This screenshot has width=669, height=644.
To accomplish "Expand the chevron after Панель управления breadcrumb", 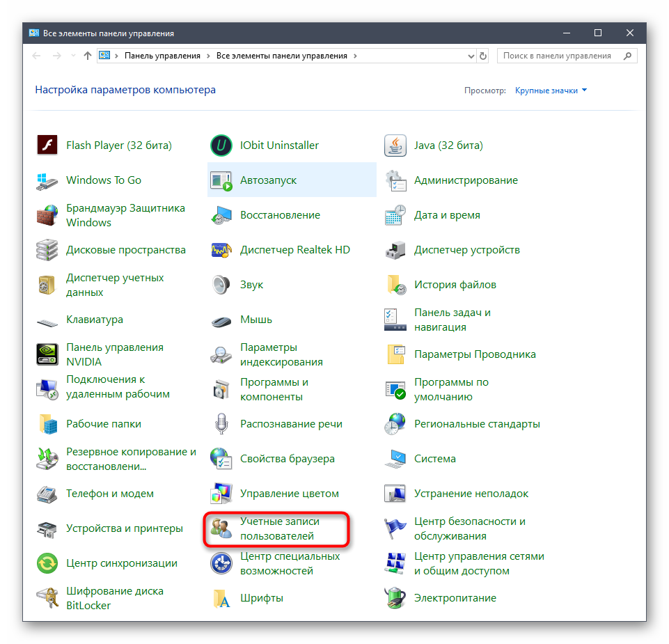I will pos(208,56).
